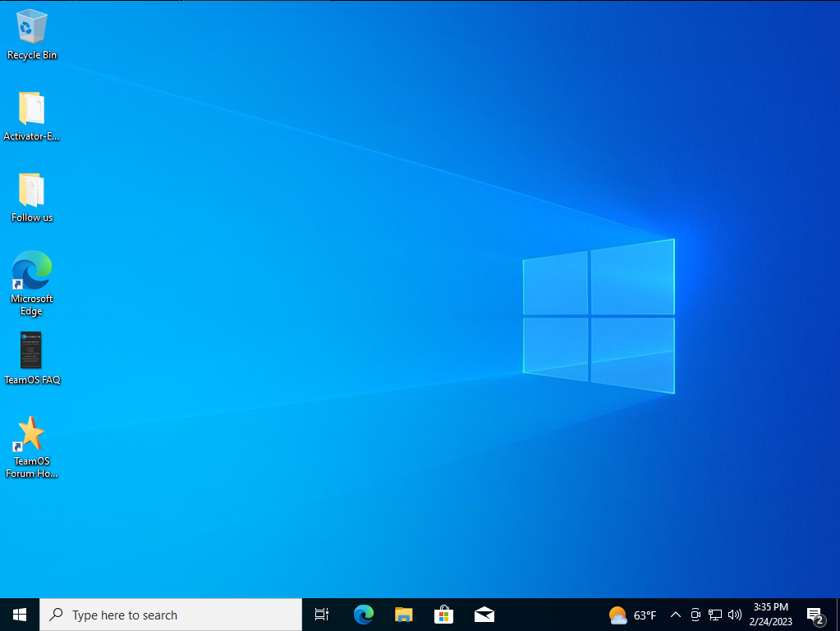Select the Follow us folder icon

coord(31,197)
